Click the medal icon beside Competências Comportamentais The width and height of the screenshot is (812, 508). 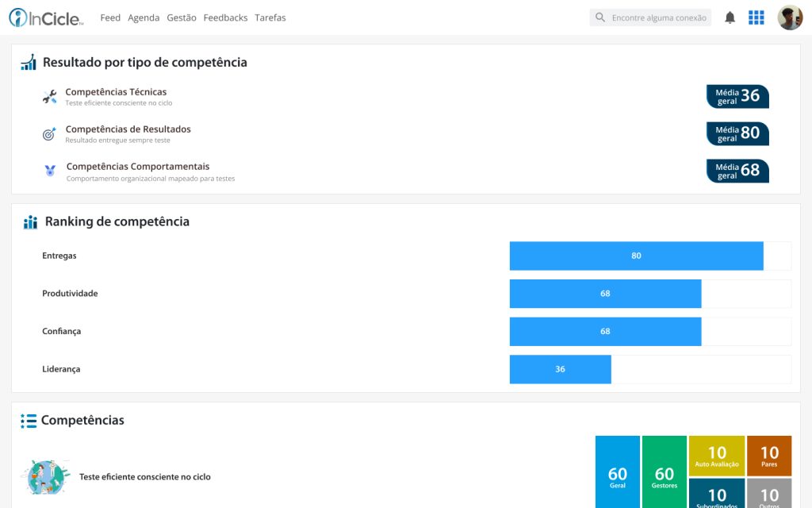(48, 171)
